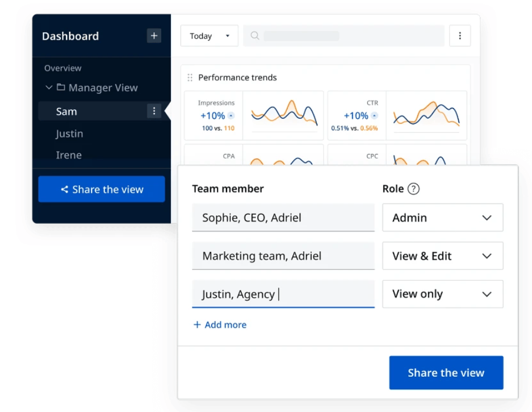The height and width of the screenshot is (412, 532).
Task: Open the three-dot menu beside the search bar
Action: tap(460, 35)
